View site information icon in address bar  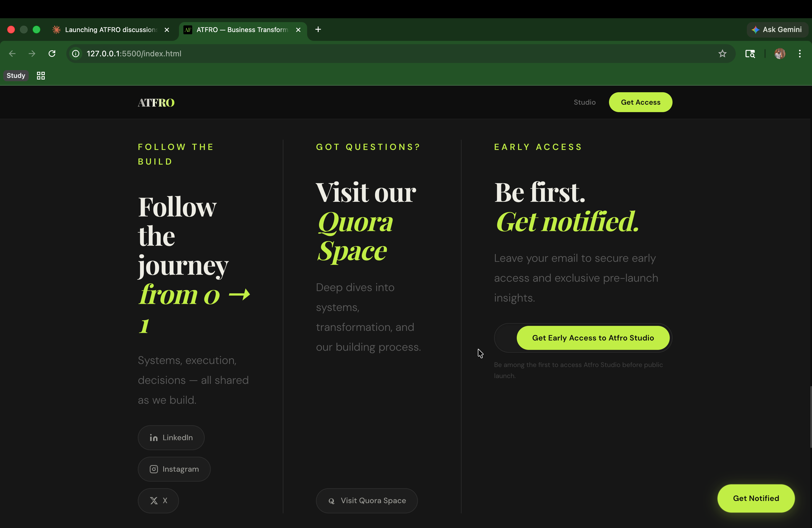click(76, 54)
